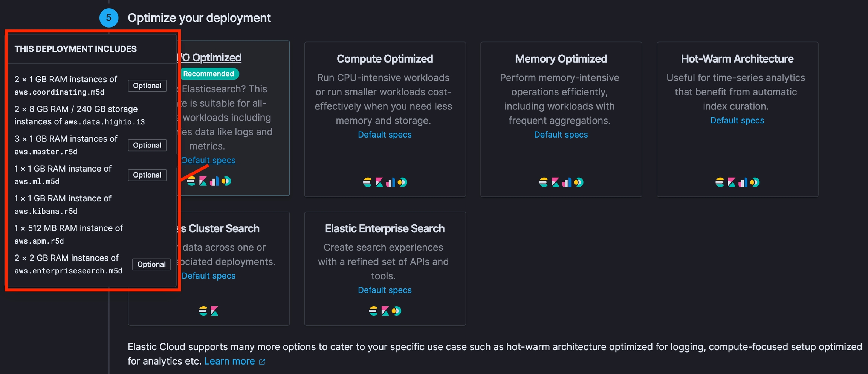Viewport: 868px width, 374px height.
Task: Click external link icon beside Learn more
Action: 262,362
